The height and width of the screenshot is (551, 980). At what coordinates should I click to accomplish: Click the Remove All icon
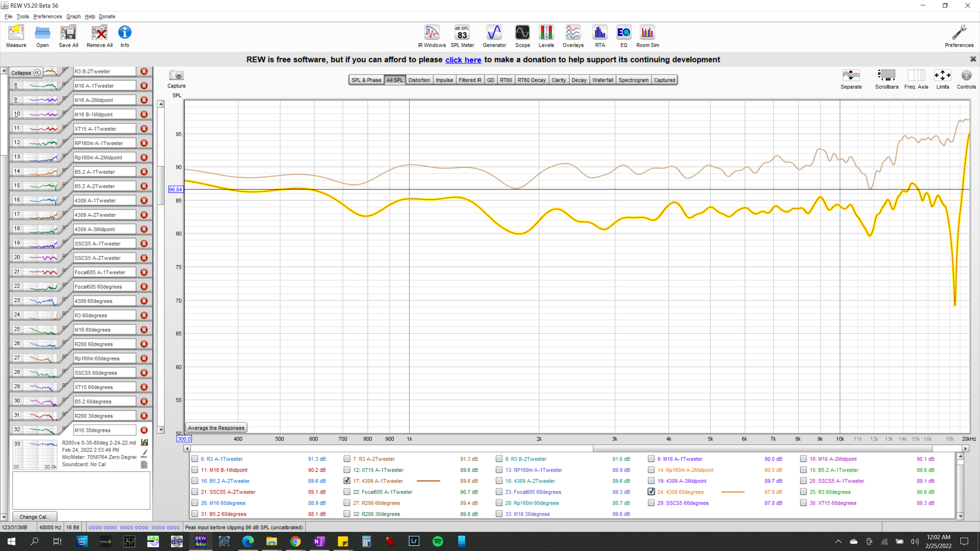[100, 36]
